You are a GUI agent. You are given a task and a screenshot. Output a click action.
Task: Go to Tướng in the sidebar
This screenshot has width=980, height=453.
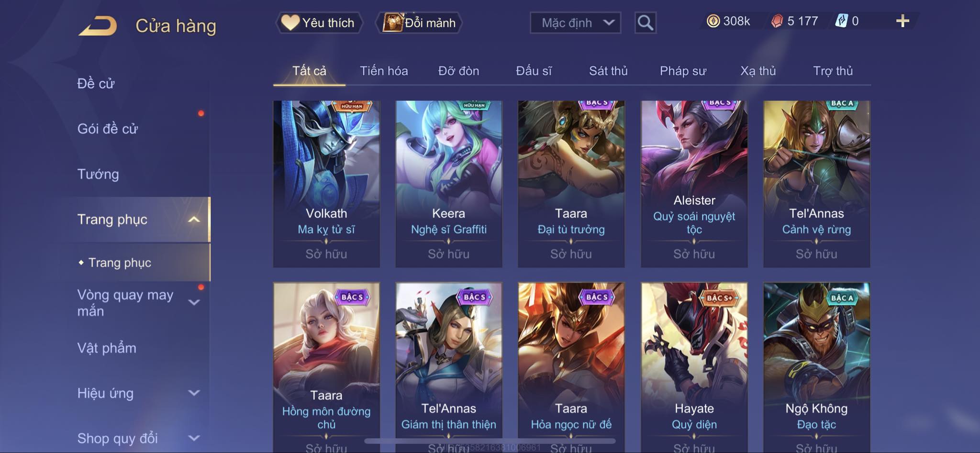point(98,174)
